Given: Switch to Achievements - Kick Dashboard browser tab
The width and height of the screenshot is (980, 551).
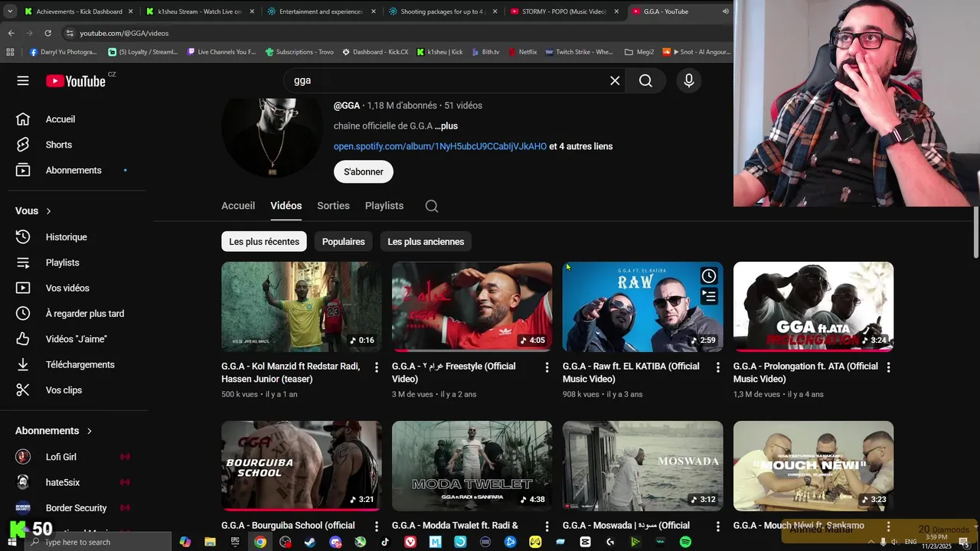Looking at the screenshot, I should click(x=78, y=11).
